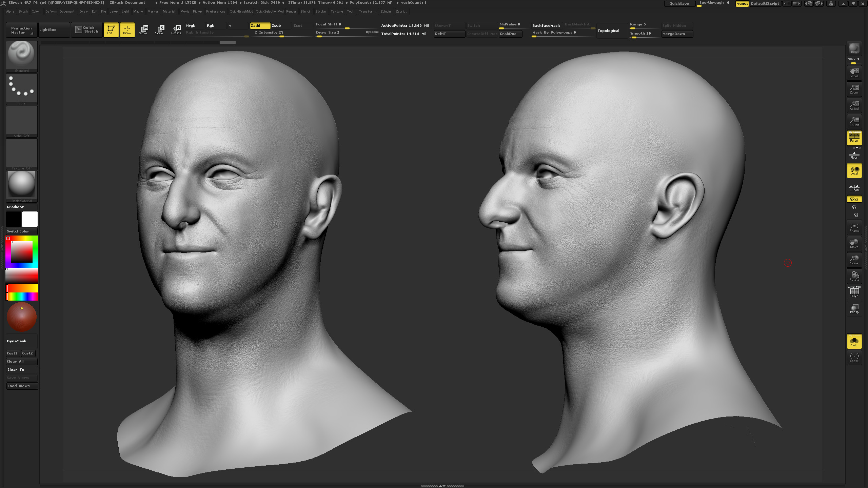Select the Rotate tool in top toolbar

coord(176,30)
